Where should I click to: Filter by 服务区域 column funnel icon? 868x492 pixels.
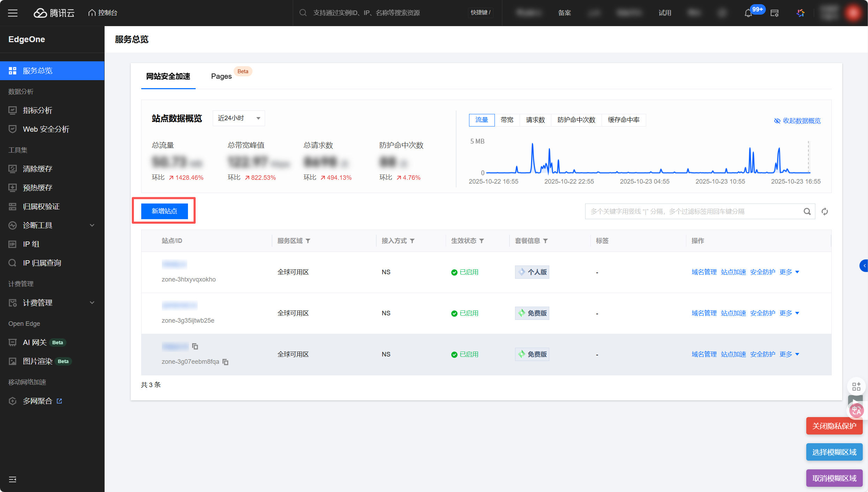[308, 241]
